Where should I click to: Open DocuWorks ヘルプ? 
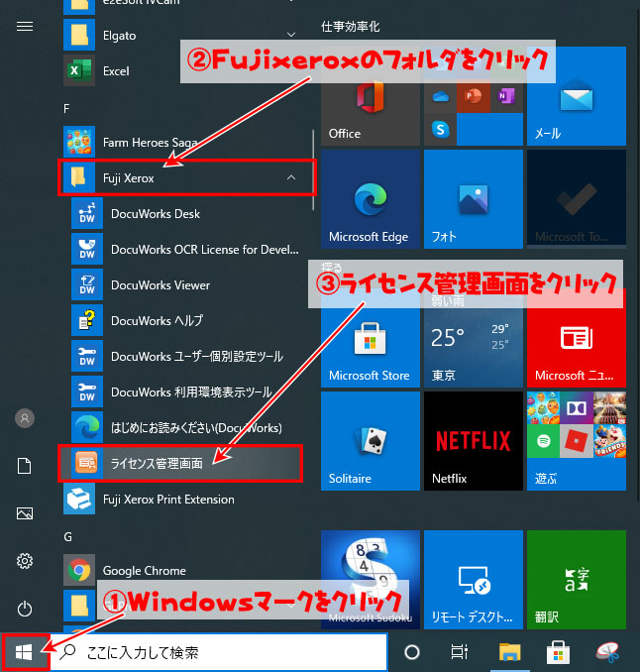187,320
